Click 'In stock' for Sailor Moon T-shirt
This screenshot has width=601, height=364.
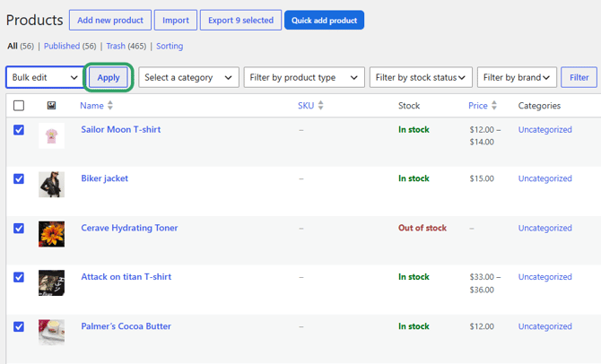pyautogui.click(x=414, y=129)
